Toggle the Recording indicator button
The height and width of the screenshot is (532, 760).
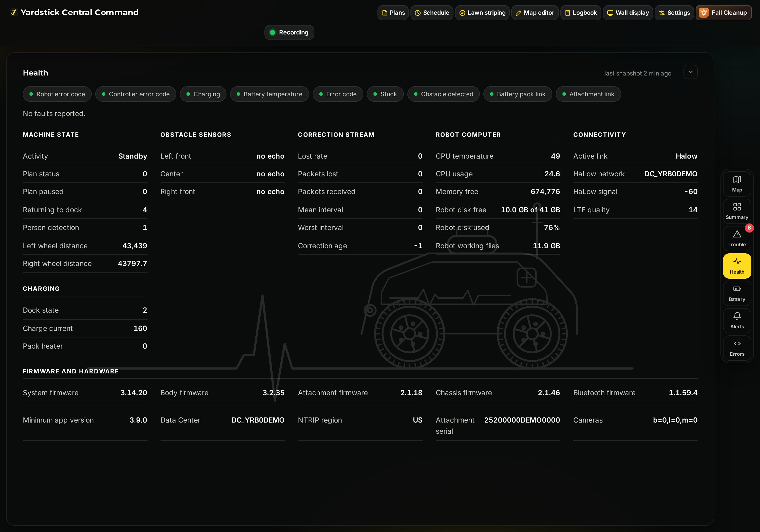289,32
